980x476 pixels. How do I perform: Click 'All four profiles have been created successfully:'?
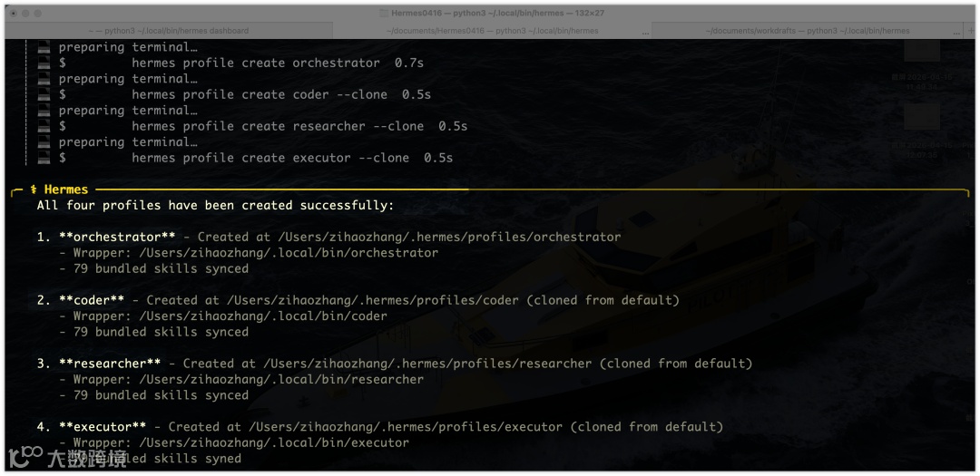216,205
